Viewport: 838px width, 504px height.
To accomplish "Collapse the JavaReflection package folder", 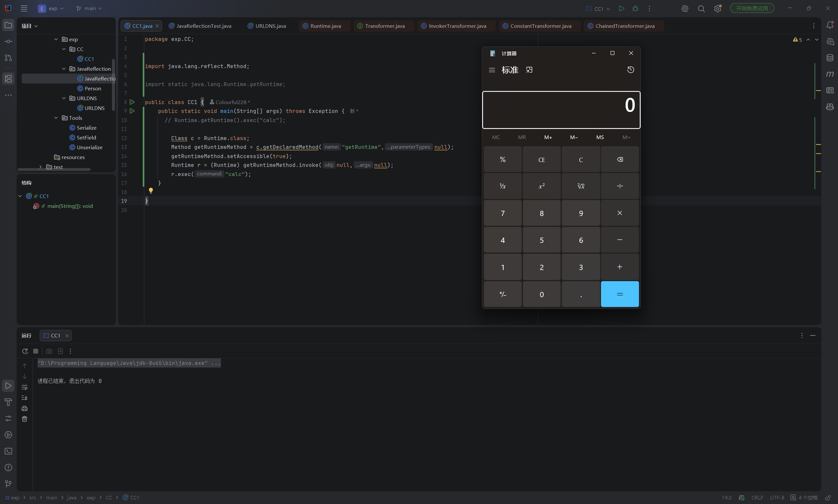I will (64, 69).
